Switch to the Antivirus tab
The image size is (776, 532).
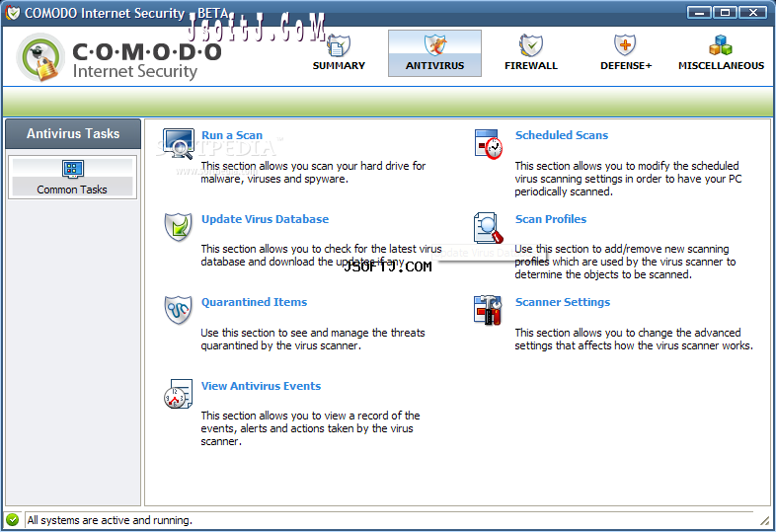point(434,53)
